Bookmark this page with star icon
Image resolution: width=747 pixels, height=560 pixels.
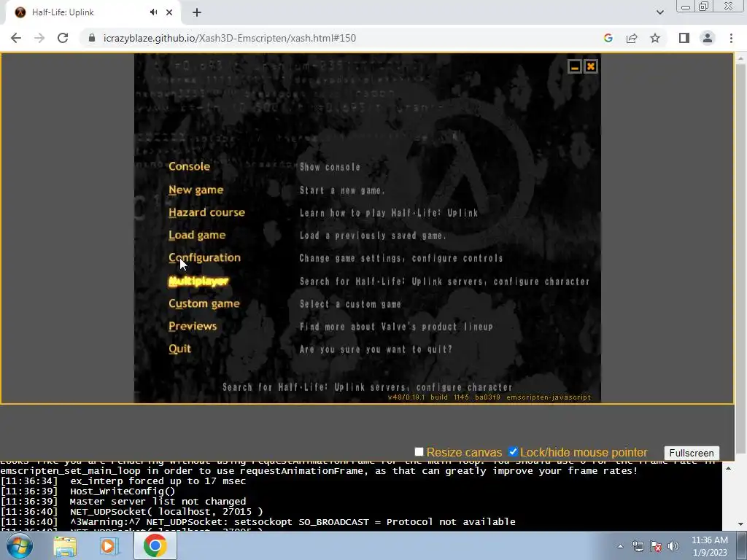tap(655, 38)
